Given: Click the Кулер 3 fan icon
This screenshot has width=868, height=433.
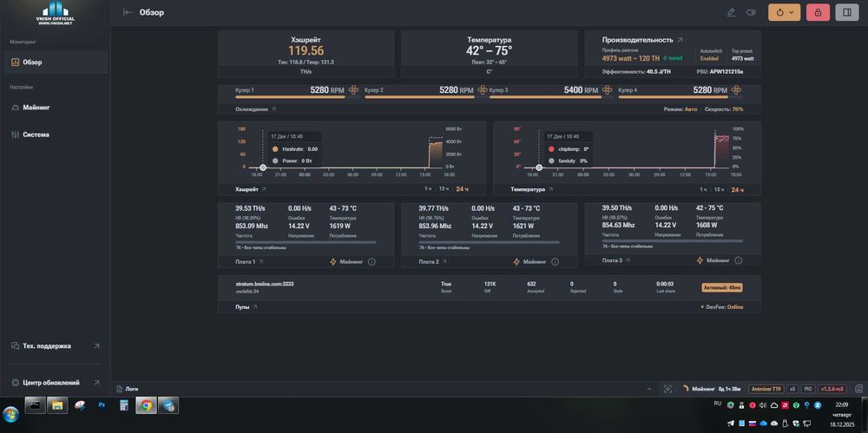Looking at the screenshot, I should 607,89.
